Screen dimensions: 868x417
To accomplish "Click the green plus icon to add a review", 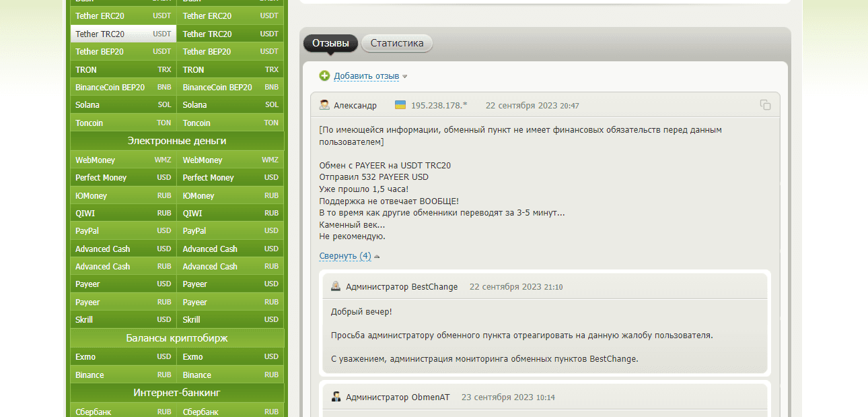I will pyautogui.click(x=325, y=76).
